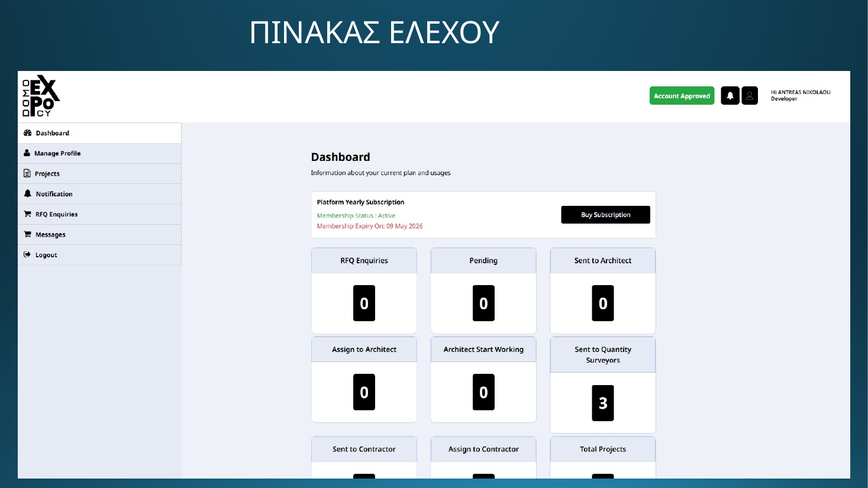
Task: Select Logout in the sidebar menu
Action: (x=99, y=255)
